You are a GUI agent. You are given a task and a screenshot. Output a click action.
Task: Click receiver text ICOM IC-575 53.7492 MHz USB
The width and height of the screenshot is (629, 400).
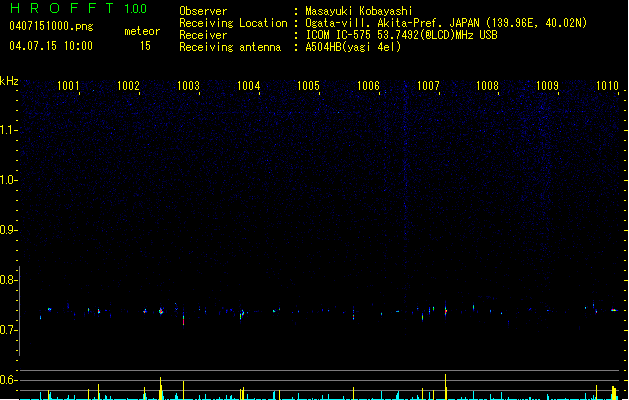coord(402,35)
